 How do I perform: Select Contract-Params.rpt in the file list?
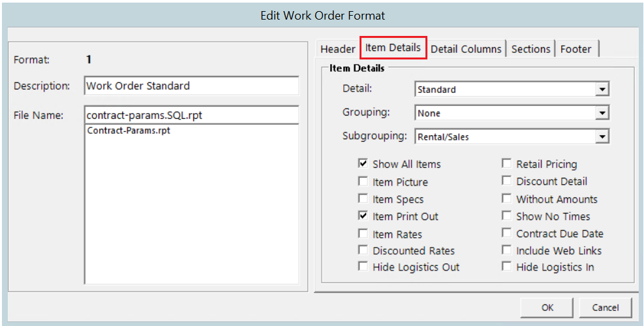click(129, 130)
